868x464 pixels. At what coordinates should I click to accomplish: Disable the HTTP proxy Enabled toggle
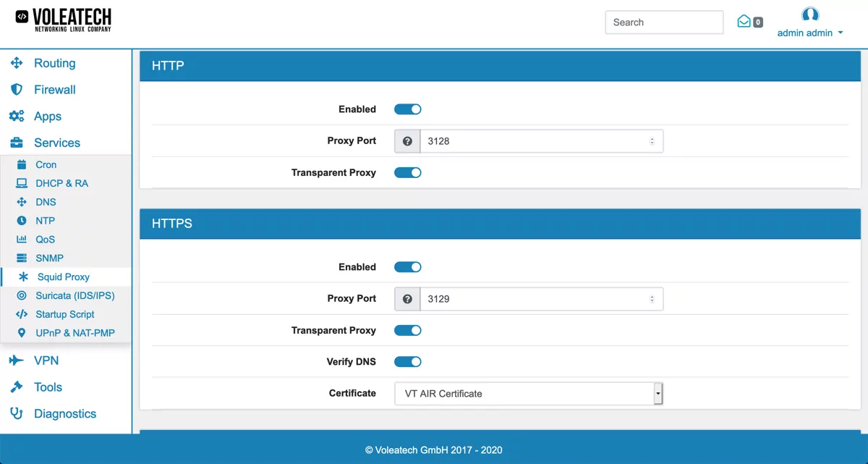coord(407,109)
